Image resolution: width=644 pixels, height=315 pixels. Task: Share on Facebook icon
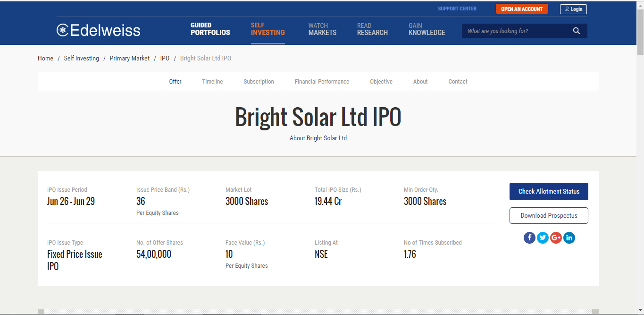pos(529,238)
